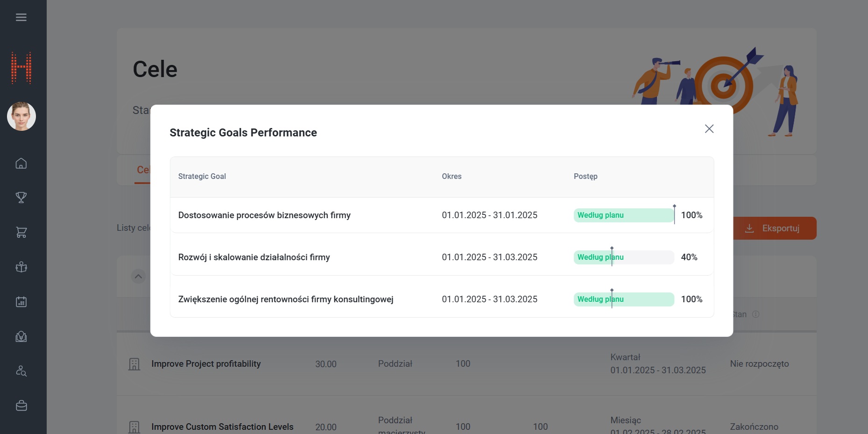
Task: Open the calendar icon in sidebar
Action: pyautogui.click(x=21, y=302)
